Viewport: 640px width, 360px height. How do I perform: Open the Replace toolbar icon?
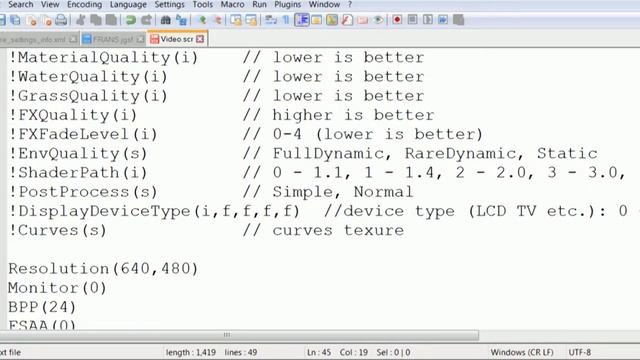(x=181, y=20)
